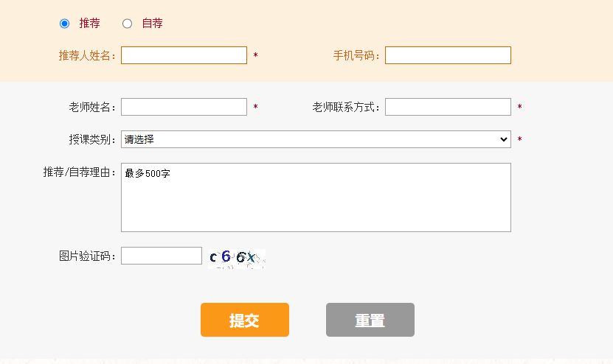
Task: Click the 授课类别 field label
Action: point(93,139)
